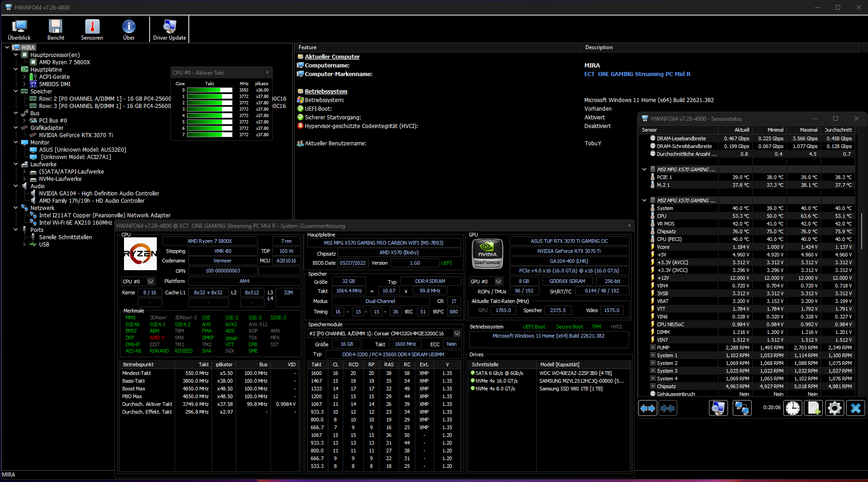This screenshot has width=868, height=482.
Task: Open the Driver Update tool
Action: (x=170, y=30)
